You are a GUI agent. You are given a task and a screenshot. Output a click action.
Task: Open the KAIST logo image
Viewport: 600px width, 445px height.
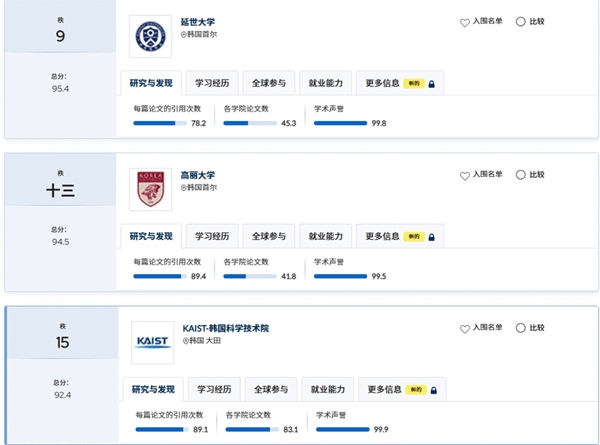pos(152,342)
